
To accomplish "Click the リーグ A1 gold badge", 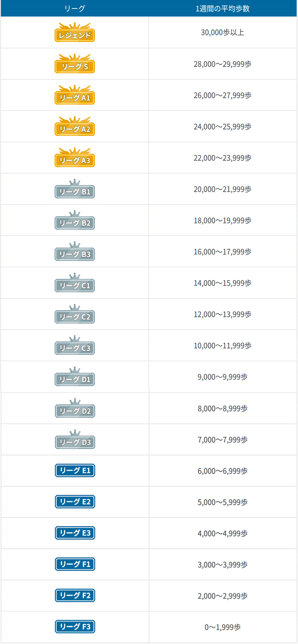I will pyautogui.click(x=75, y=95).
